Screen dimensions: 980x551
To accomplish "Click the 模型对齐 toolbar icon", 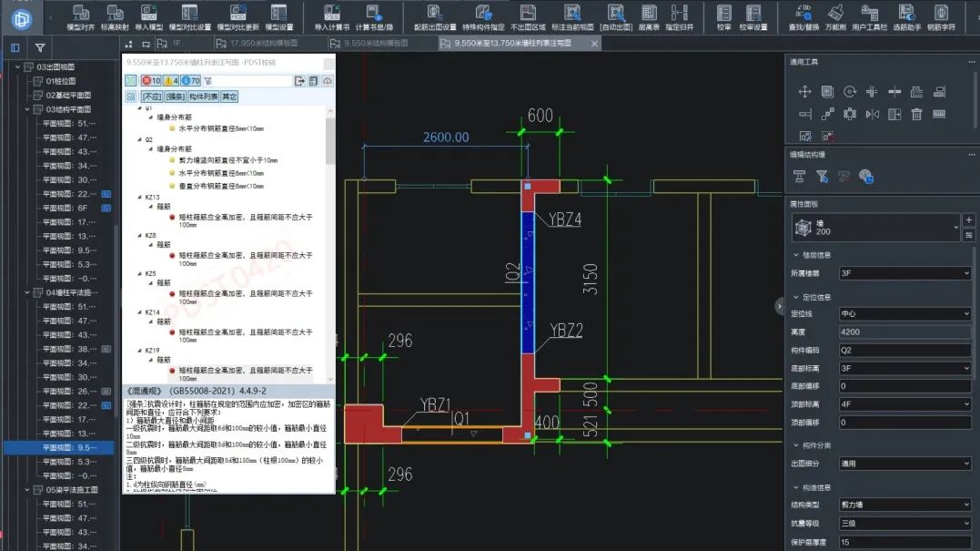I will point(81,17).
